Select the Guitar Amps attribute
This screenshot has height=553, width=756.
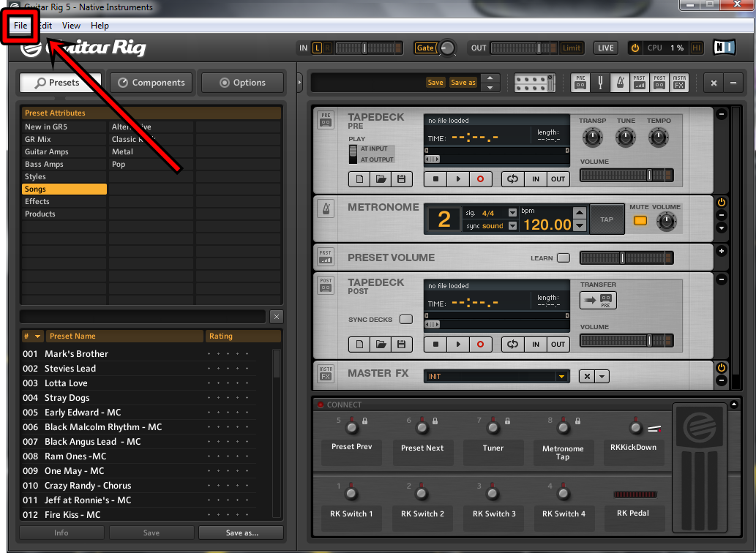pyautogui.click(x=64, y=151)
